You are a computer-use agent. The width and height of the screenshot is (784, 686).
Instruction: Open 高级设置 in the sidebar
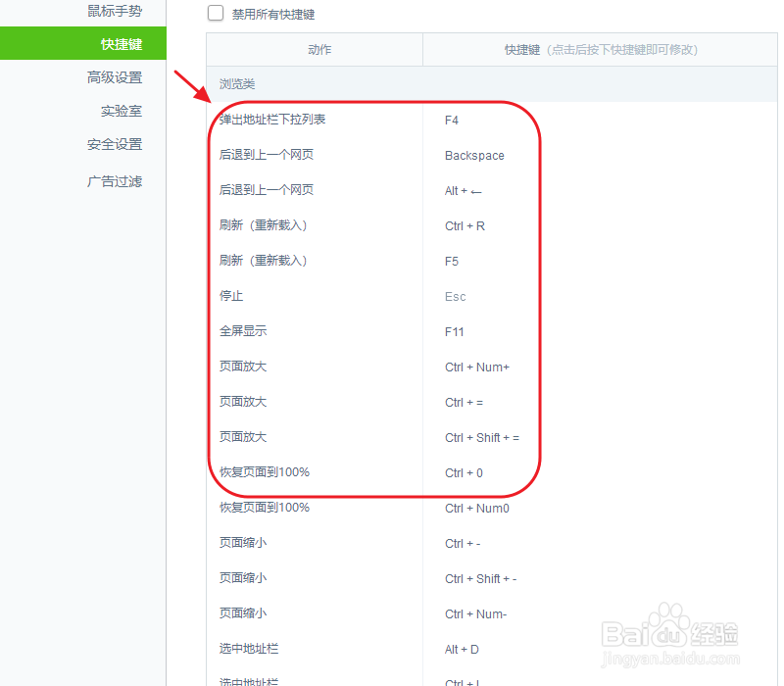115,77
